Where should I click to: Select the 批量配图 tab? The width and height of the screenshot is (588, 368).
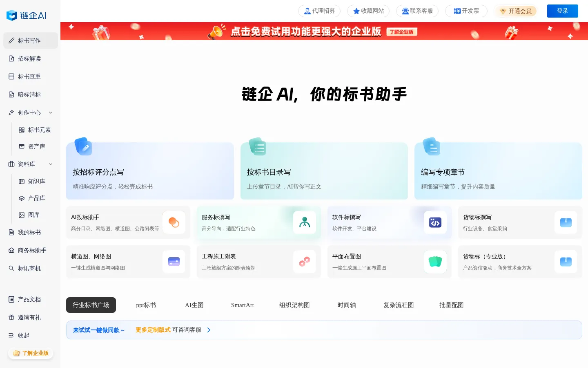click(x=452, y=305)
